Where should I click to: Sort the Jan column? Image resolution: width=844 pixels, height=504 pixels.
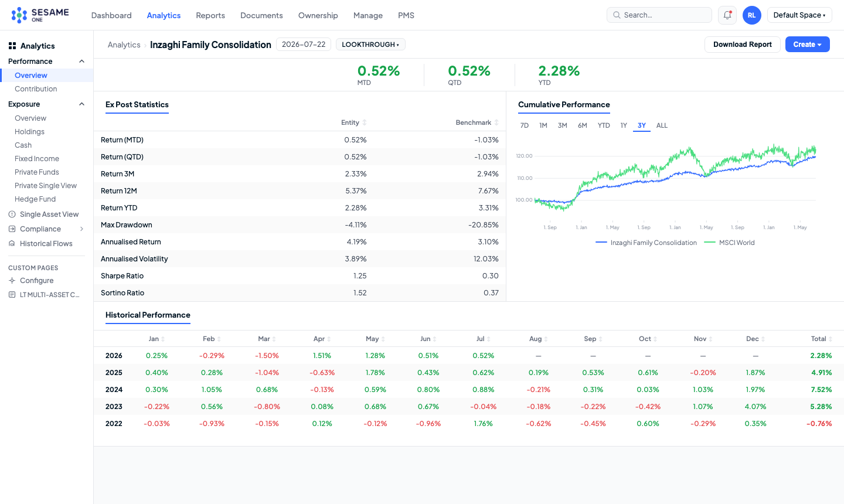pyautogui.click(x=163, y=339)
